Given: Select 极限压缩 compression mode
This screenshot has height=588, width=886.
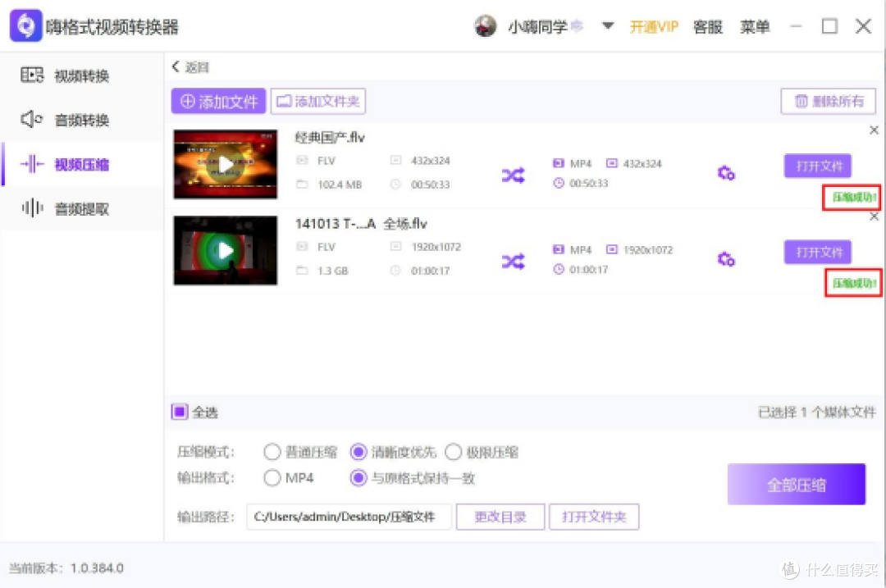Looking at the screenshot, I should (453, 452).
